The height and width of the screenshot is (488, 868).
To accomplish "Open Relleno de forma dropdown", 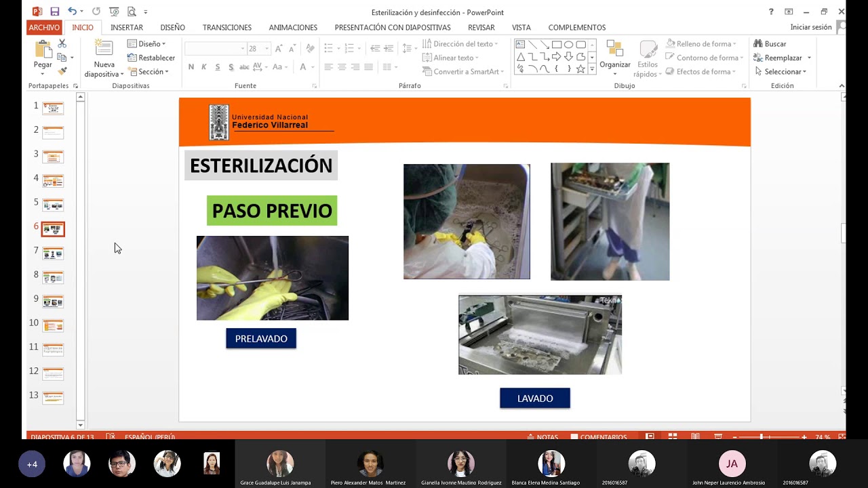I will (x=701, y=44).
